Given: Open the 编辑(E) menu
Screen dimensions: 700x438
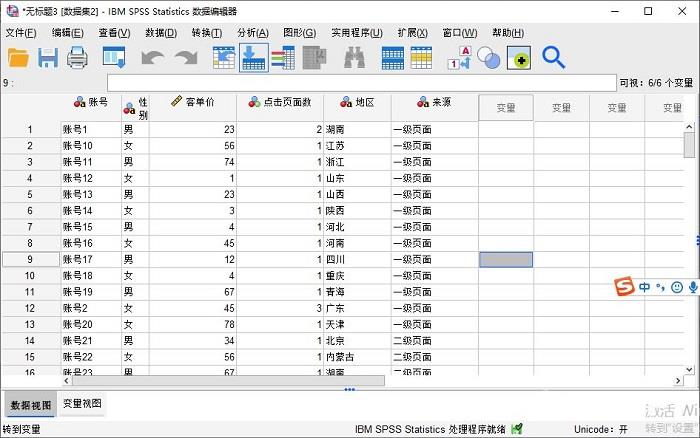Looking at the screenshot, I should [67, 33].
